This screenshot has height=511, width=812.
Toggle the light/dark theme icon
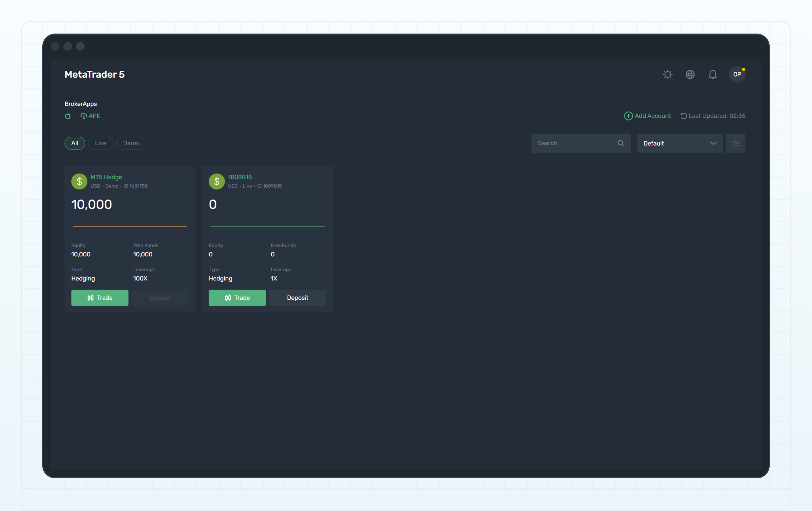(667, 74)
